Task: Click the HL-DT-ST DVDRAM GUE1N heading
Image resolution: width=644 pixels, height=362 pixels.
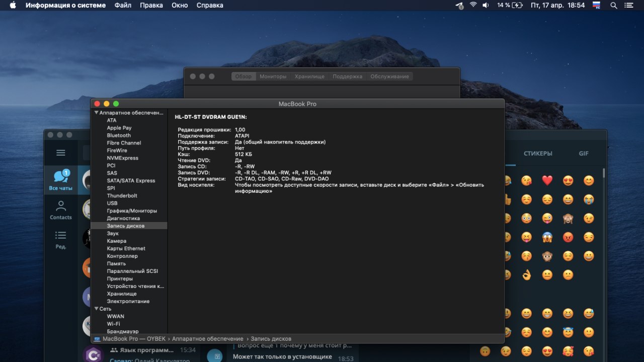Action: tap(211, 117)
